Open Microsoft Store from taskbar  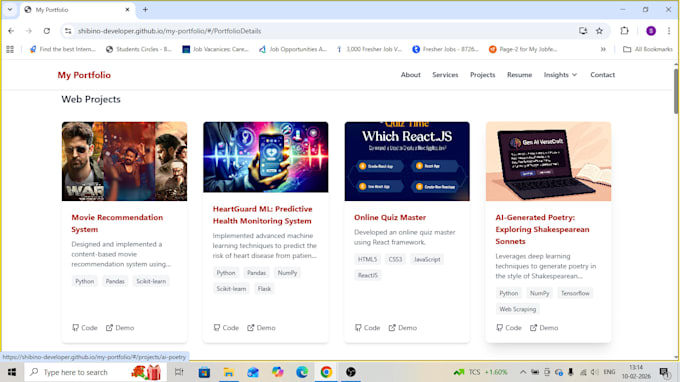[204, 372]
